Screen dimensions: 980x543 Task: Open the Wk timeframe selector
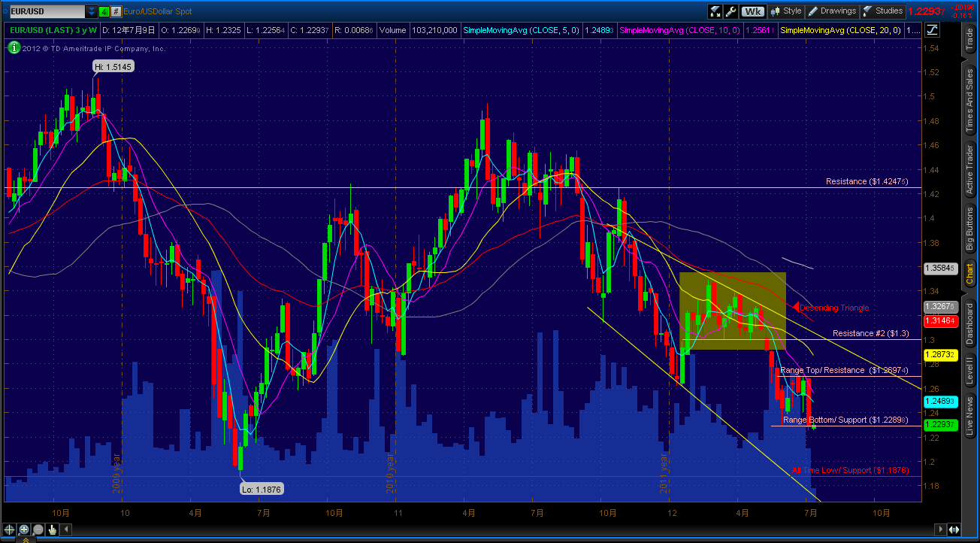pos(753,11)
